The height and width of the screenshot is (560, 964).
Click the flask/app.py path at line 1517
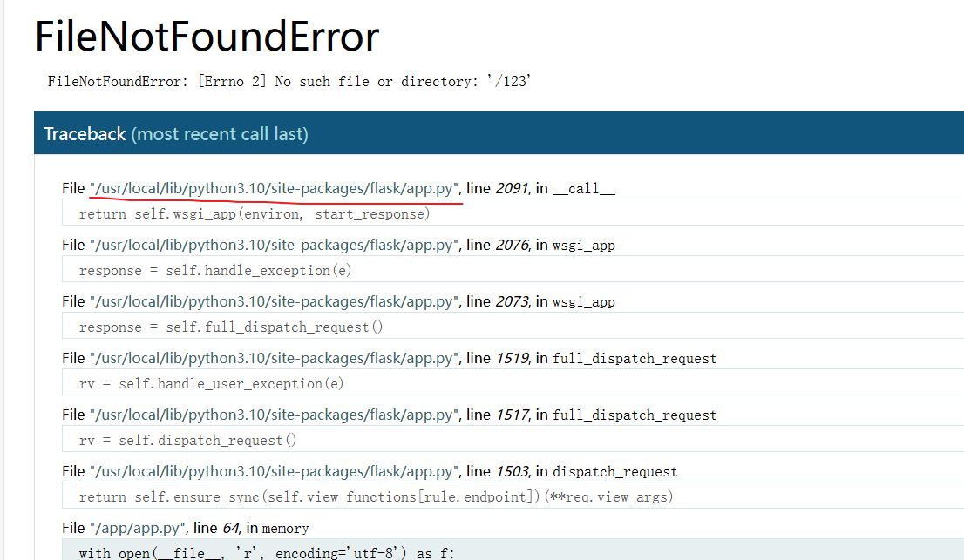click(x=275, y=415)
